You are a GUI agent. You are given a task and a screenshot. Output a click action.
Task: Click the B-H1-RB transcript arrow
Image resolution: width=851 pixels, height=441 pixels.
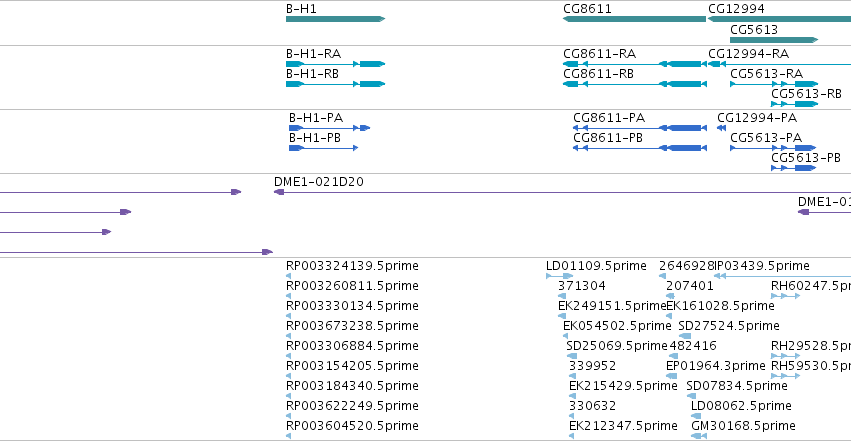click(x=334, y=84)
